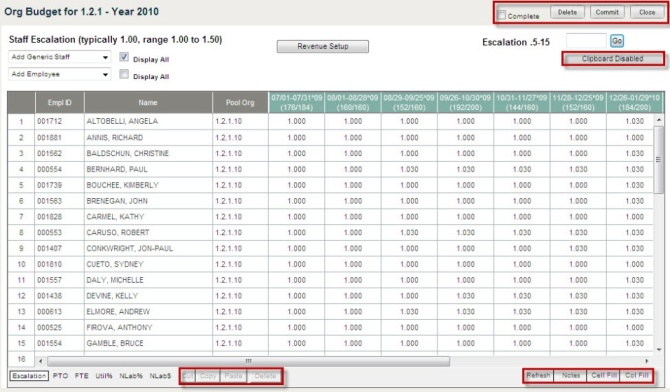Click the Name column header
Image resolution: width=670 pixels, height=392 pixels.
[148, 103]
